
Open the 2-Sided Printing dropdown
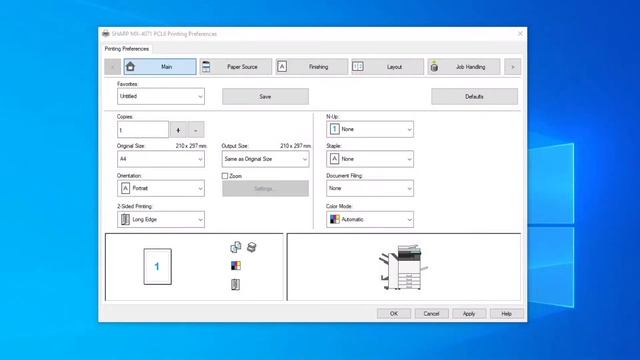[161, 219]
